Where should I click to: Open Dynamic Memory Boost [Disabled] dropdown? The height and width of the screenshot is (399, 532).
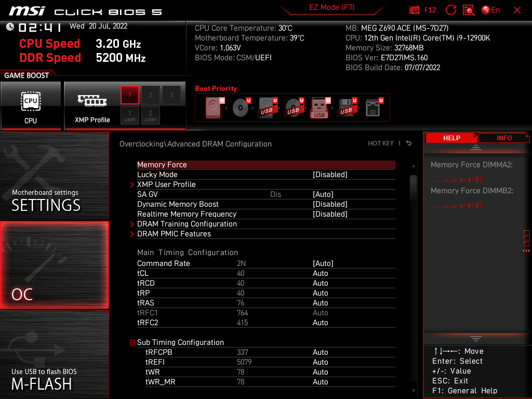coord(330,204)
